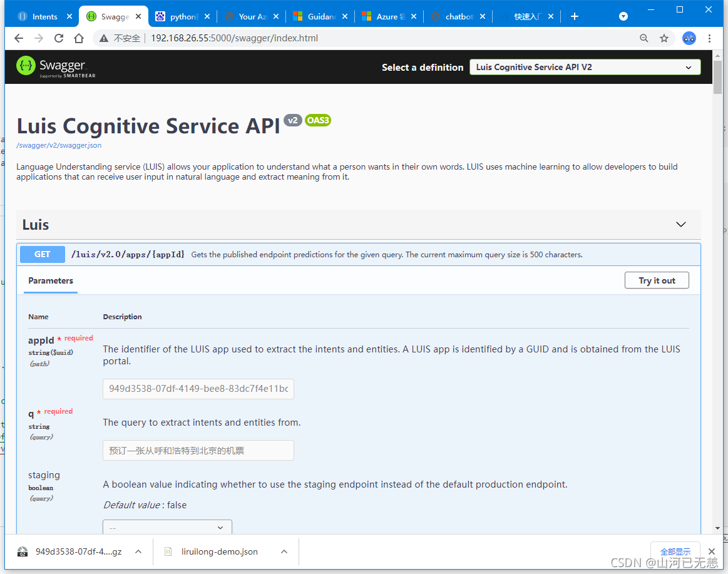The image size is (728, 574).
Task: Open the liruilong-demo.json download
Action: pyautogui.click(x=211, y=551)
